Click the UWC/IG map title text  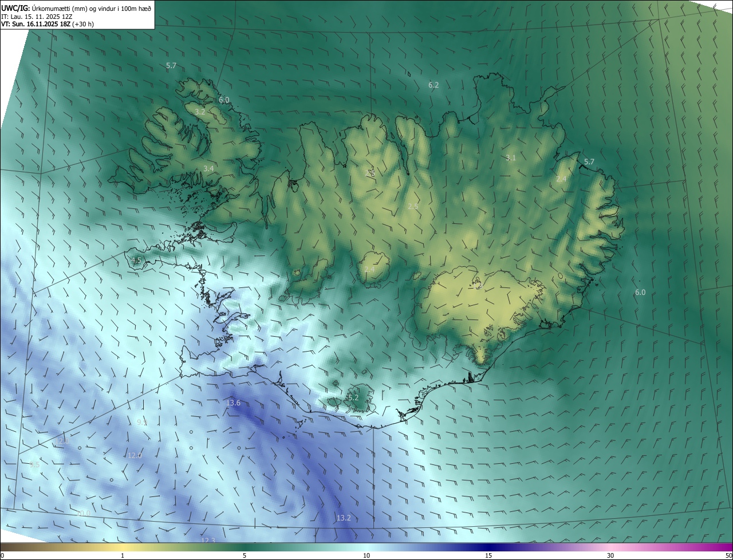pos(15,8)
